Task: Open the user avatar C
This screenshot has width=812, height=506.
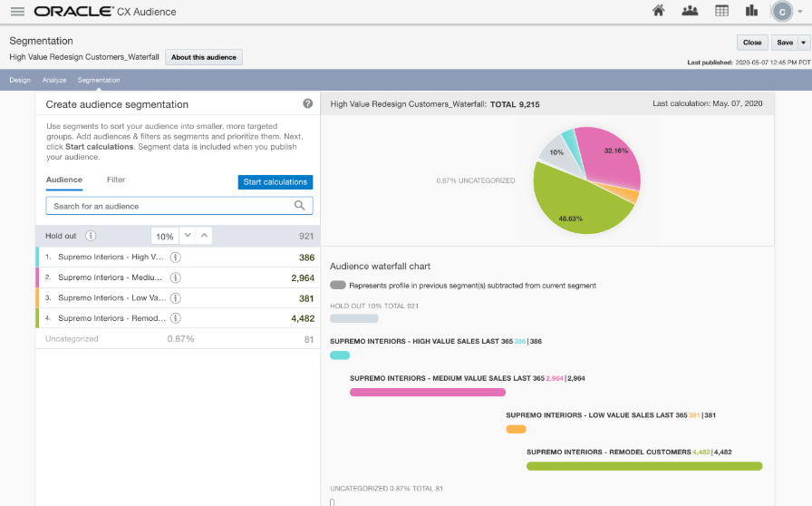Action: [782, 12]
